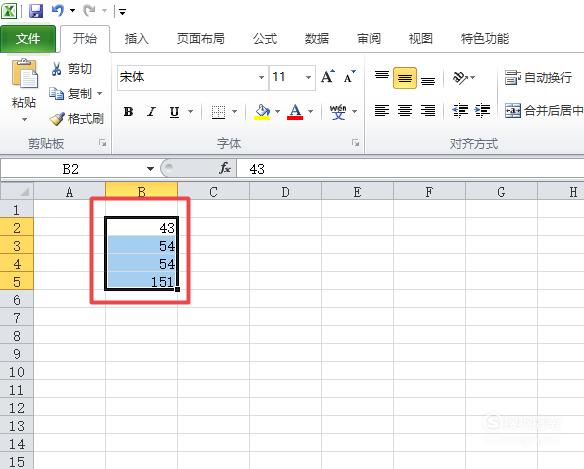Open the 文件 (File) tab
The image size is (584, 469).
(28, 38)
